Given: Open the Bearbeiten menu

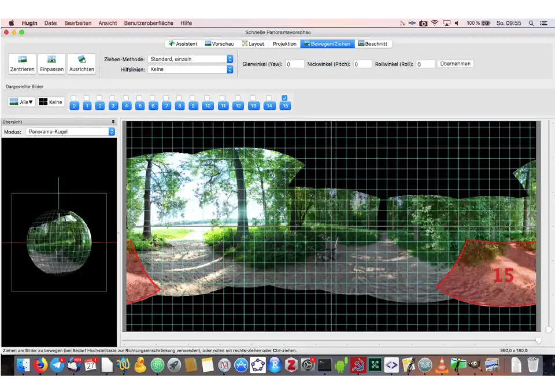Looking at the screenshot, I should [77, 23].
